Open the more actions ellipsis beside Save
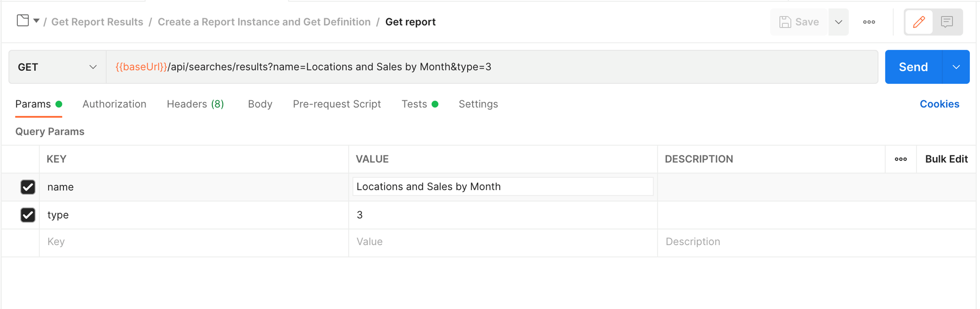Viewport: 980px width, 309px height. click(869, 22)
